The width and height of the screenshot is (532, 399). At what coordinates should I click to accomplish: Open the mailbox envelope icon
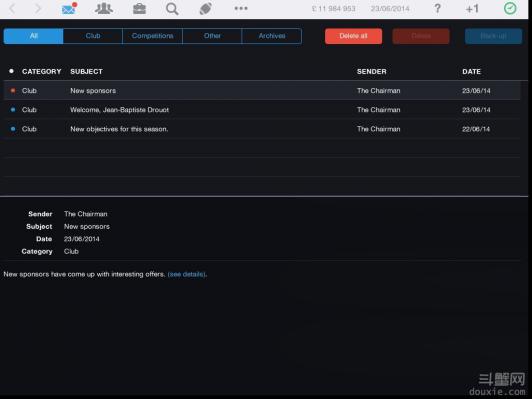tap(70, 8)
